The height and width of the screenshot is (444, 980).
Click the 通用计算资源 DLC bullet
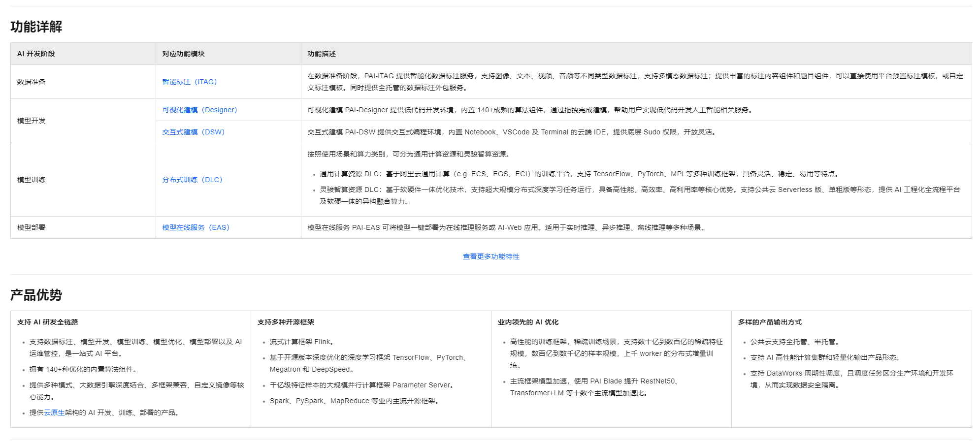(580, 174)
